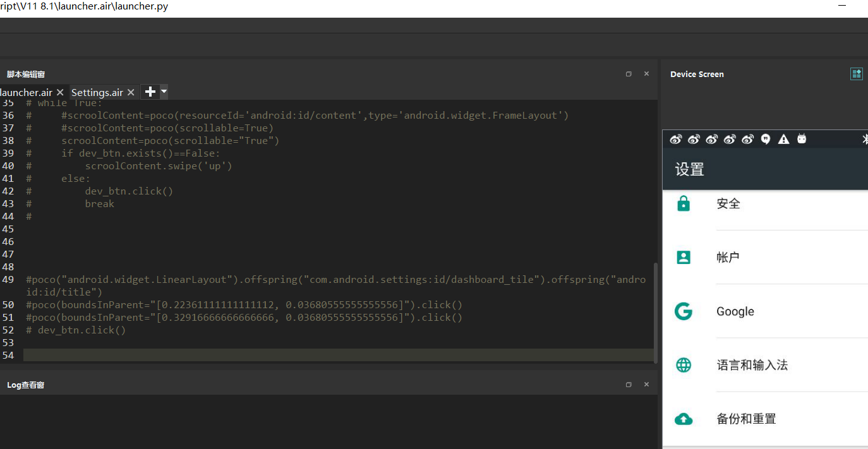Float the Log查看窗 panel
868x449 pixels.
click(629, 385)
